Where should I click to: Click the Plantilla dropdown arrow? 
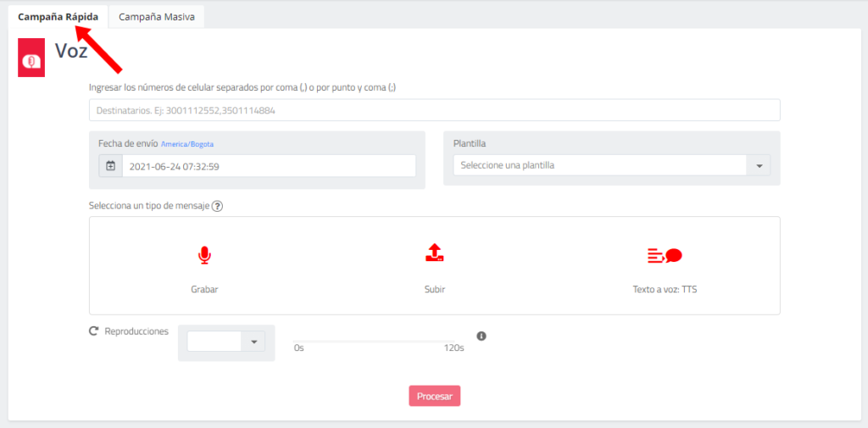pyautogui.click(x=759, y=166)
